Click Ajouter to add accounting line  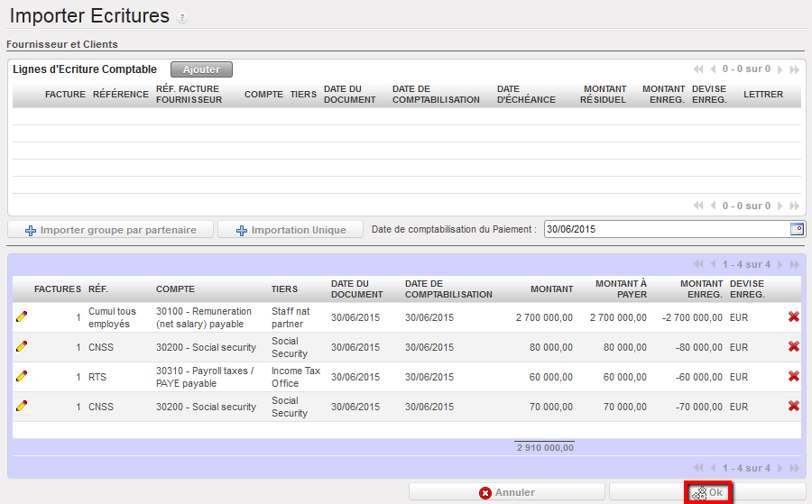point(201,69)
